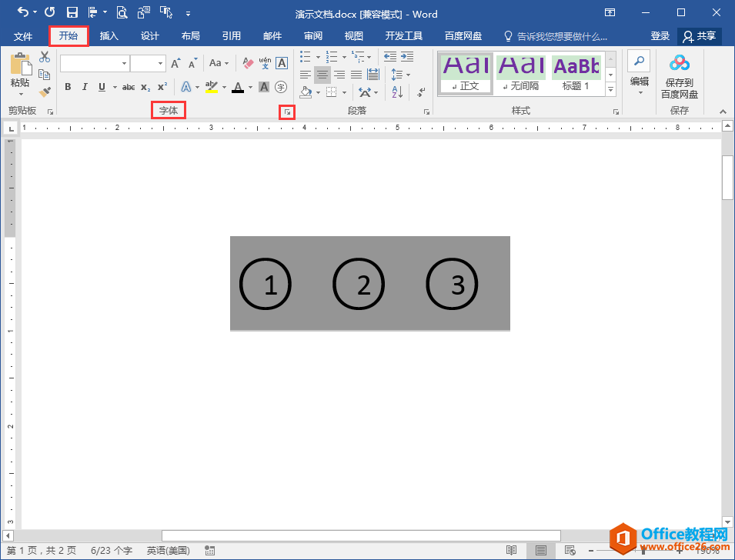Toggle Italic formatting
The image size is (735, 560).
85,87
